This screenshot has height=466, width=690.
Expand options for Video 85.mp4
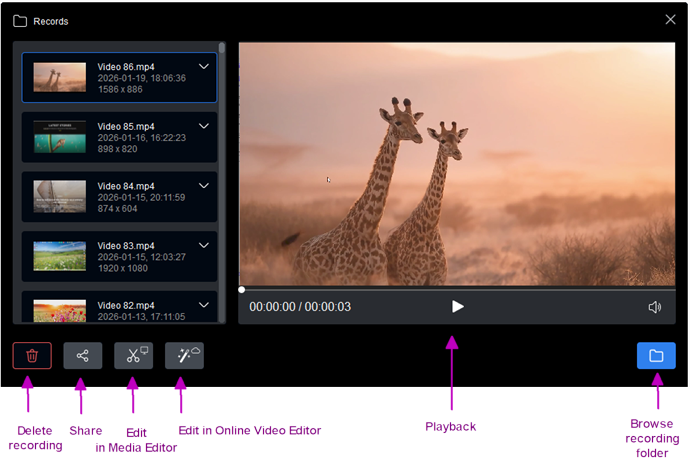point(204,126)
